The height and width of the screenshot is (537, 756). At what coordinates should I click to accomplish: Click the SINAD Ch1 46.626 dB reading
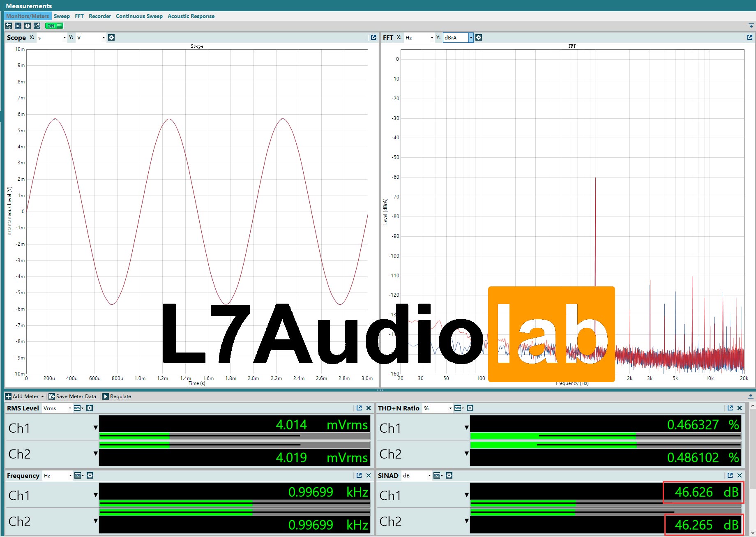click(x=707, y=492)
